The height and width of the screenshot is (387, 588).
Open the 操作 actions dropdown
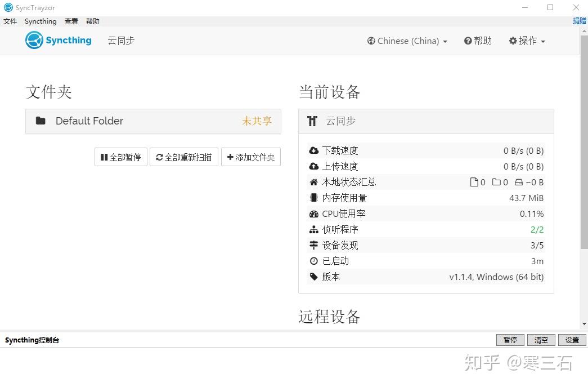[526, 41]
